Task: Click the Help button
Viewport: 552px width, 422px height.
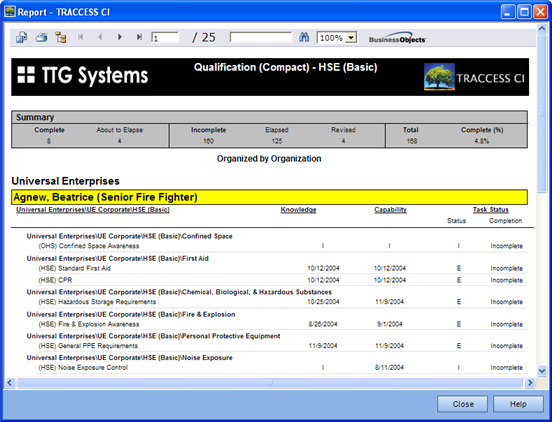Action: tap(518, 404)
